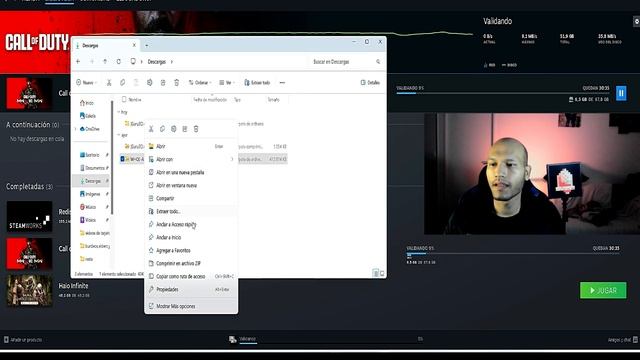Sort by Fecha de modificación column
The width and height of the screenshot is (640, 360).
[210, 100]
